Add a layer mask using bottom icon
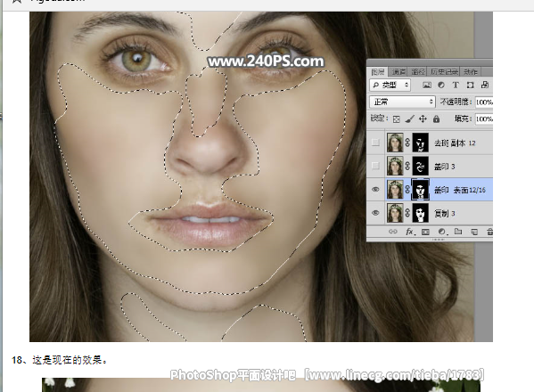This screenshot has width=534, height=392. (425, 232)
